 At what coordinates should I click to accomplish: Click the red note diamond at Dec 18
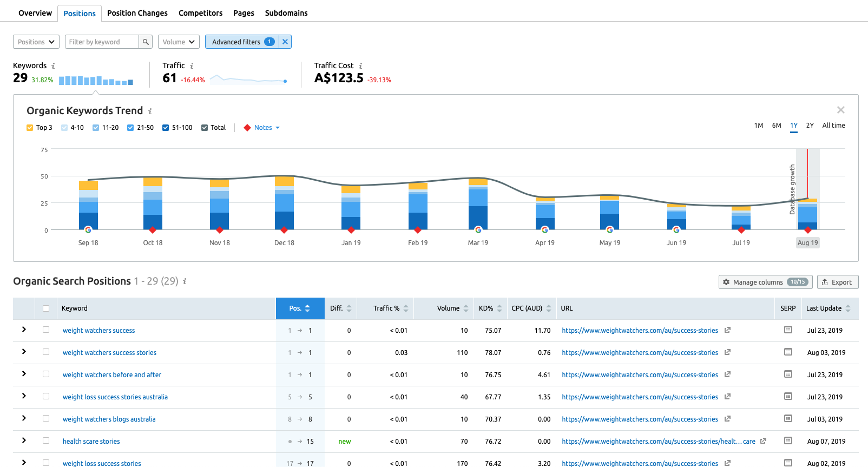pyautogui.click(x=284, y=230)
